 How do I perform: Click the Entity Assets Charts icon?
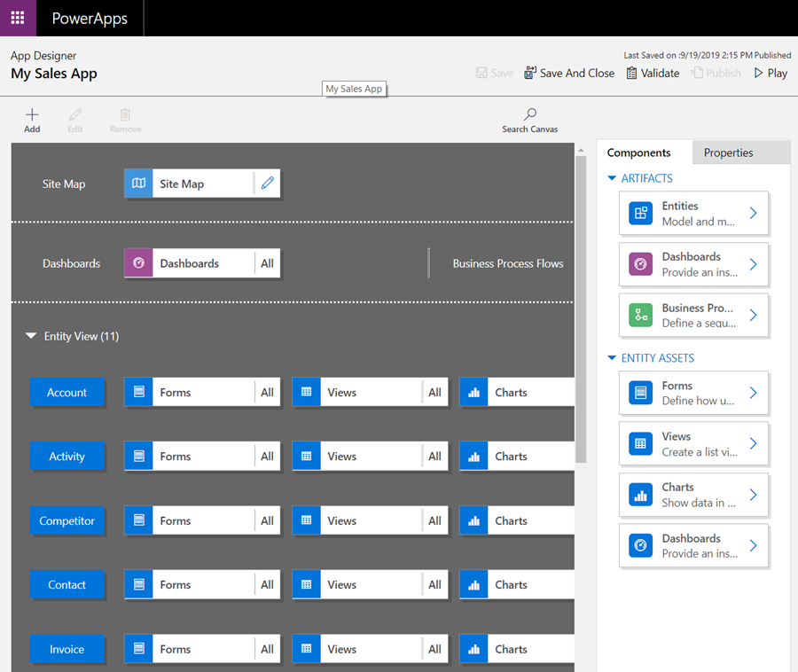(641, 495)
